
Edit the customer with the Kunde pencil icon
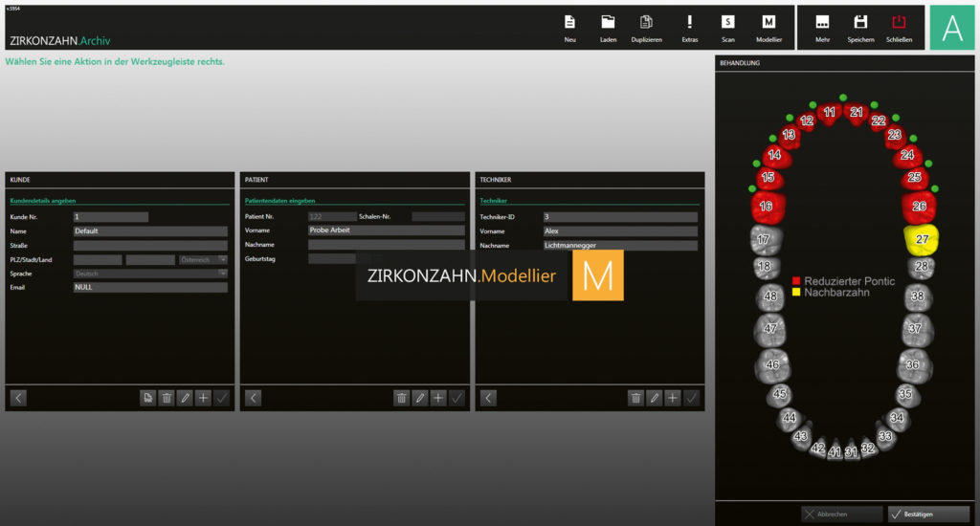(185, 398)
